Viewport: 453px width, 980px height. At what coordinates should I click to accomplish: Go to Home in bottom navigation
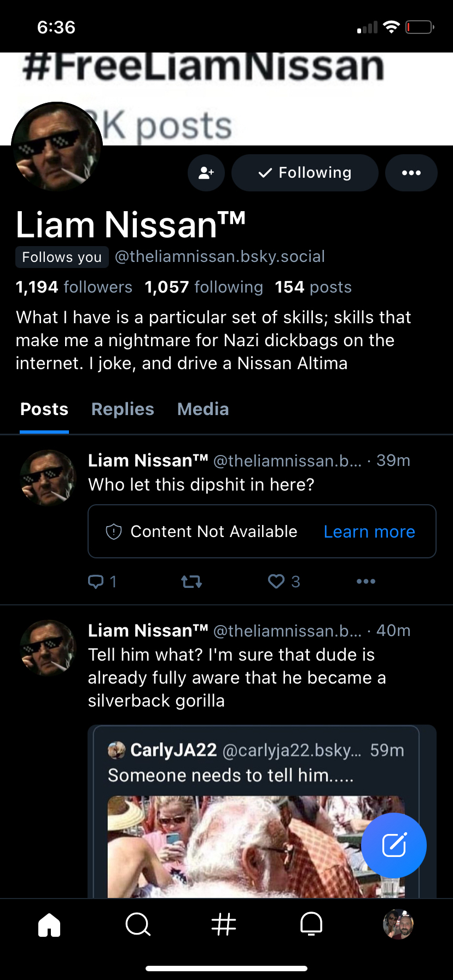pos(49,925)
